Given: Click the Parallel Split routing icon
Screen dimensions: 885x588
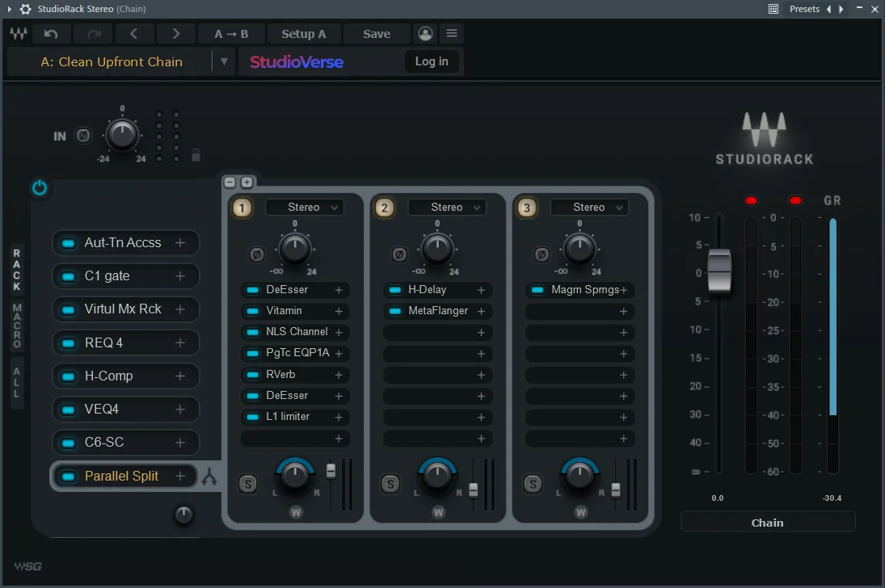Looking at the screenshot, I should (209, 477).
